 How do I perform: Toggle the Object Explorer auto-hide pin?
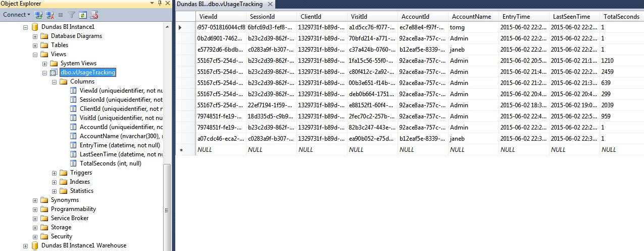(160, 4)
